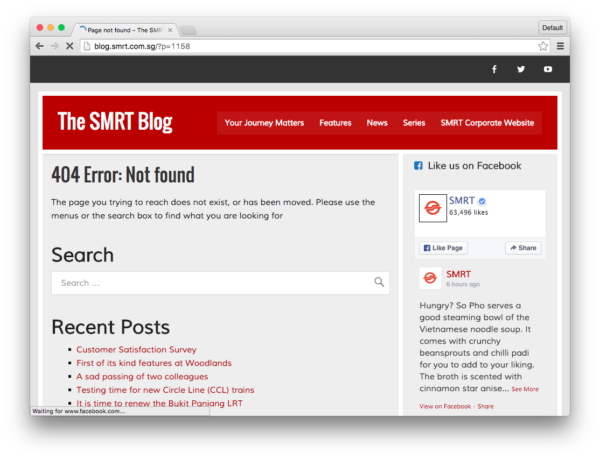
Task: Open Bukit Panjang LRT post link
Action: [x=160, y=403]
